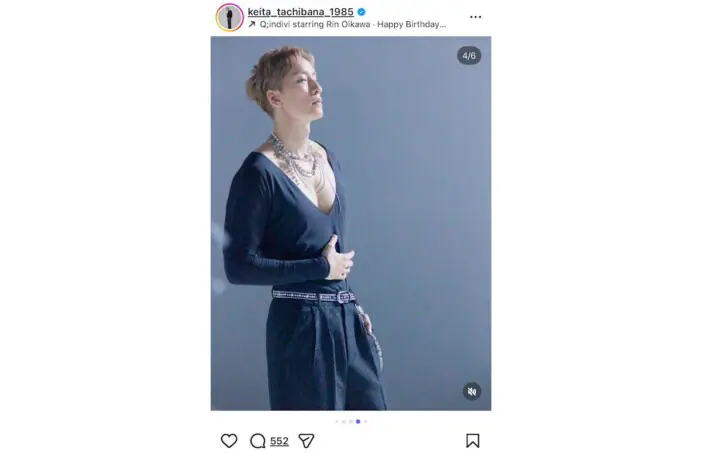
Task: Click the blue verified badge
Action: coord(362,12)
